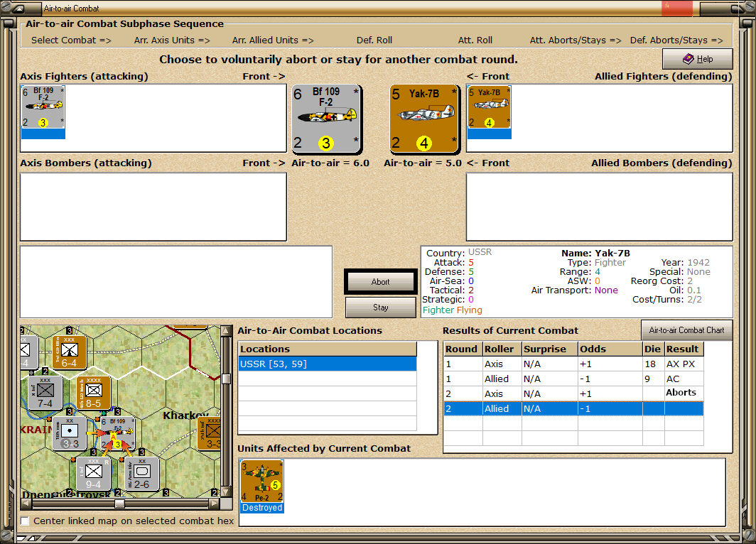Click the Kharkov city label on map

(x=185, y=415)
